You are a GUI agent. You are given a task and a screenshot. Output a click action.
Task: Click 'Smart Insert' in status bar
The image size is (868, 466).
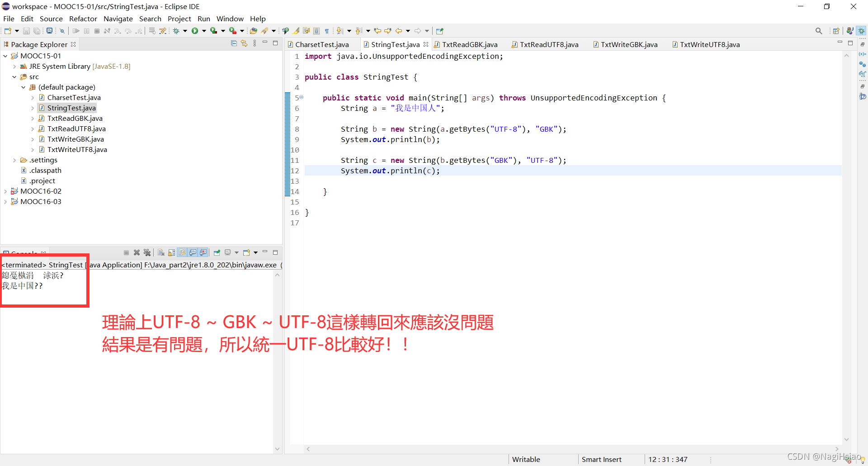(601, 459)
